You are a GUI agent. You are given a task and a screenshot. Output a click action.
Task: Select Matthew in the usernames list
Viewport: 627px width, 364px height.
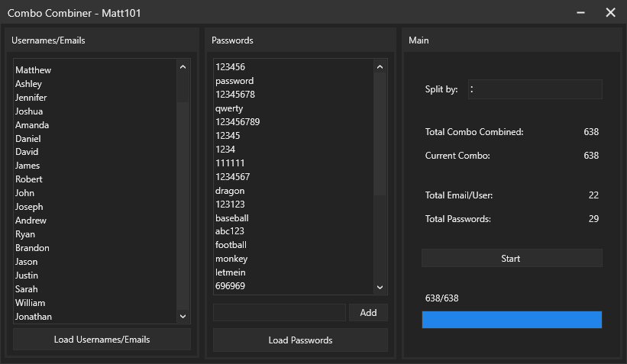click(x=34, y=70)
